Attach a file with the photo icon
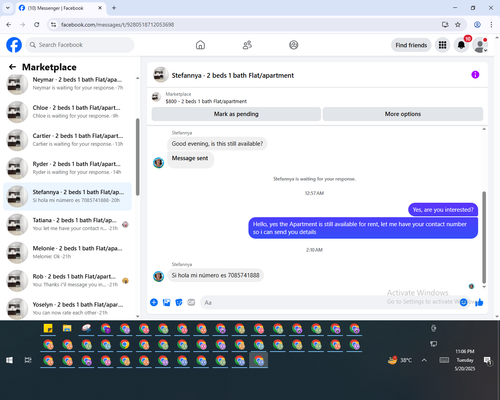This screenshot has width=500, height=400. pyautogui.click(x=166, y=302)
